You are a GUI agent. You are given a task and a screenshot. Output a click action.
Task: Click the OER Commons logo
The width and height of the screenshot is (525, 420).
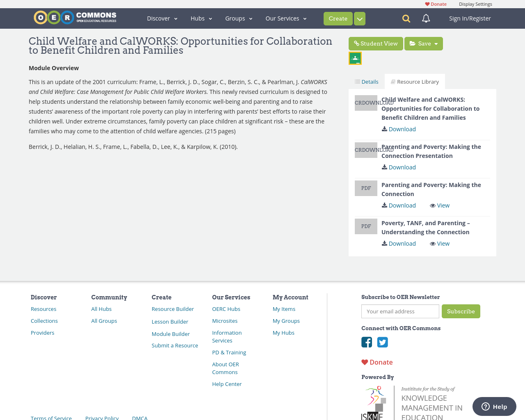click(x=75, y=16)
